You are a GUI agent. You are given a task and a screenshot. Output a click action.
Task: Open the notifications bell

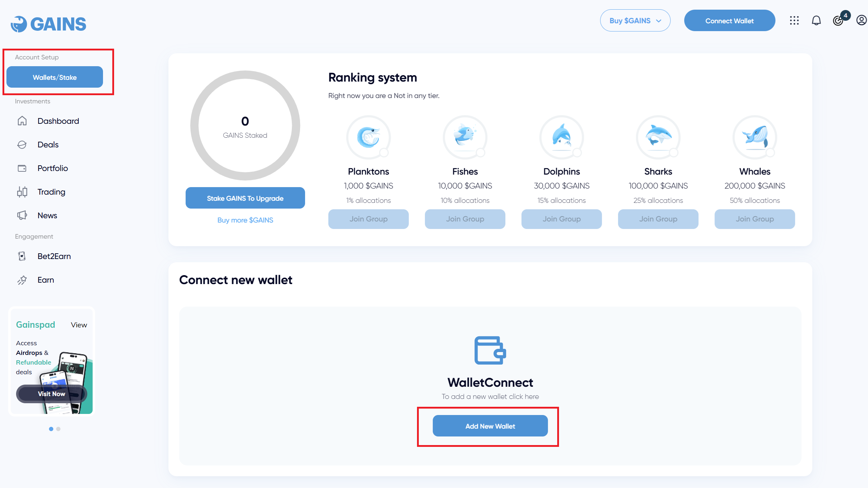816,20
